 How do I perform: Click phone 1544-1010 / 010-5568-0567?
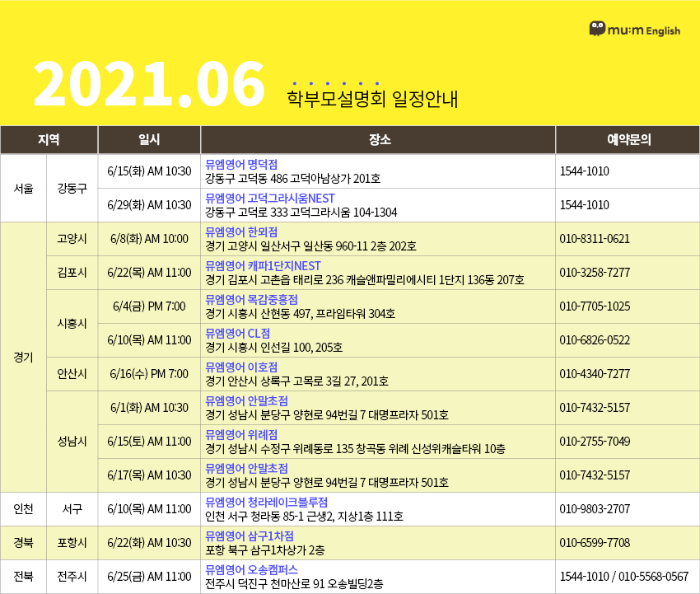tap(624, 577)
